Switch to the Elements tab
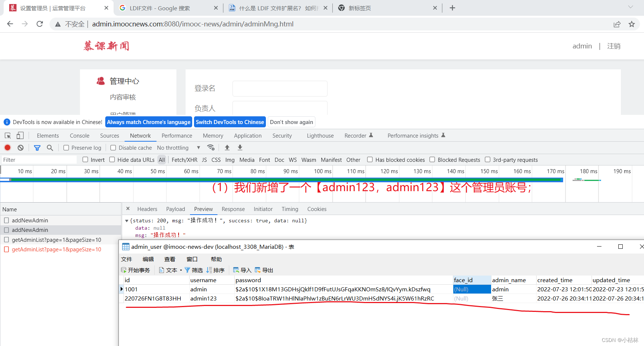Image resolution: width=644 pixels, height=346 pixels. click(48, 135)
